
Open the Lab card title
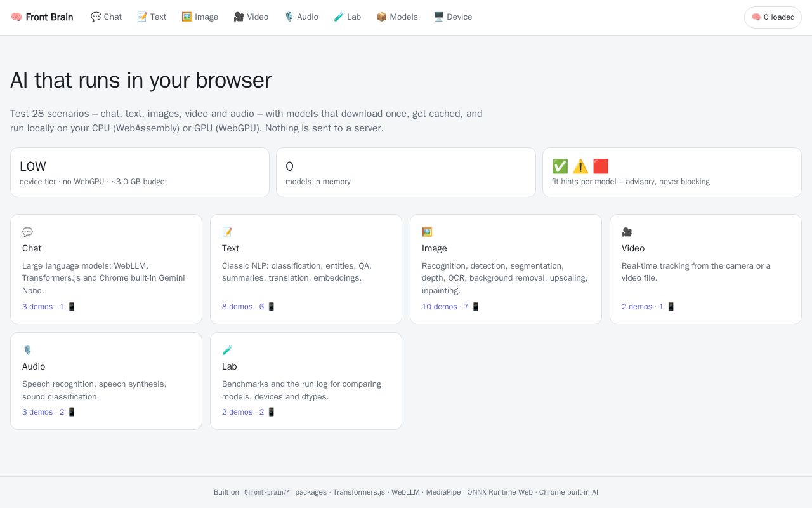point(229,366)
